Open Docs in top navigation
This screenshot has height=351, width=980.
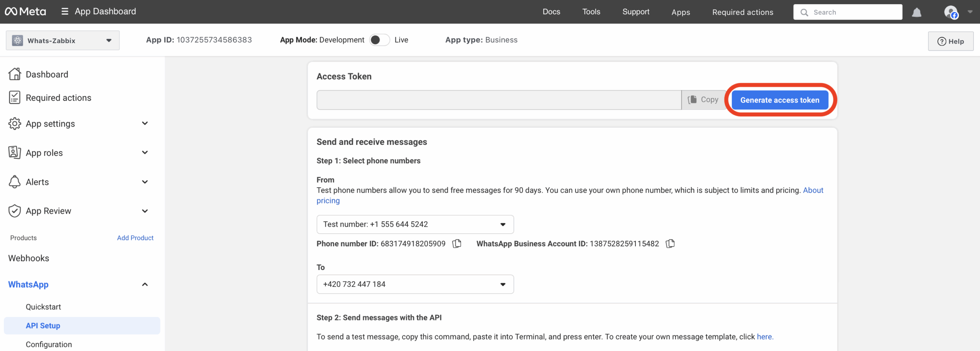pyautogui.click(x=551, y=12)
